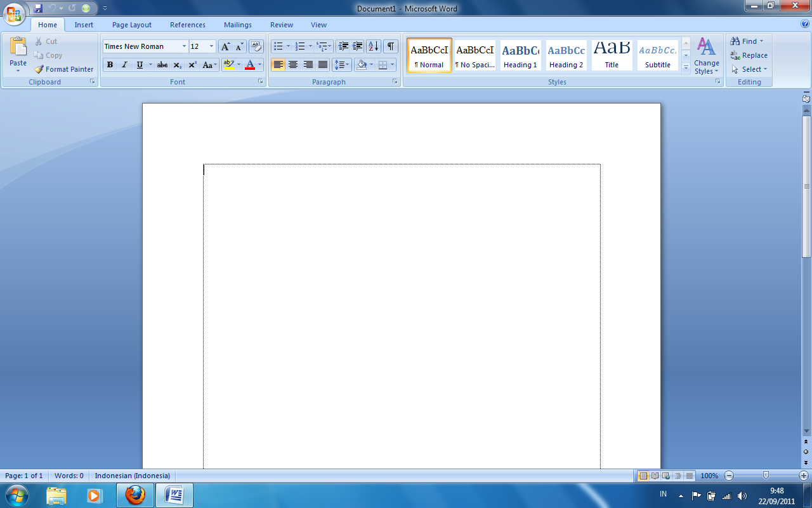Open Windows Explorer from the taskbar
This screenshot has height=508, width=812.
pos(56,495)
